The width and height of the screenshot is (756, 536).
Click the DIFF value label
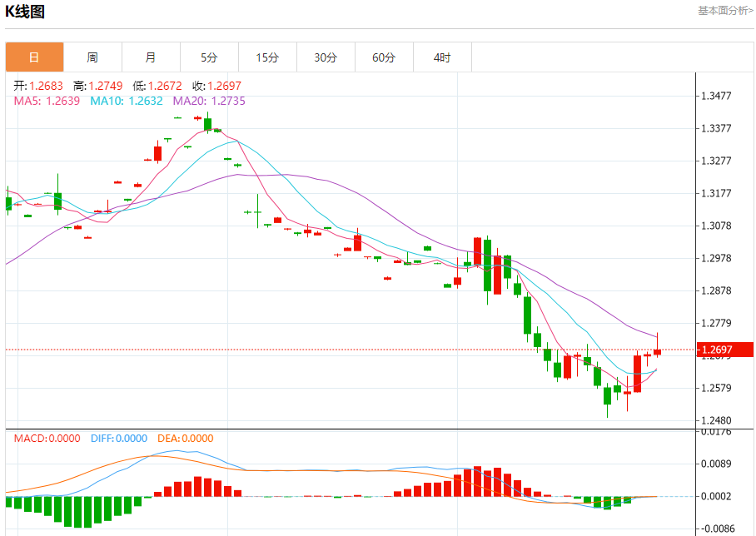click(x=118, y=439)
